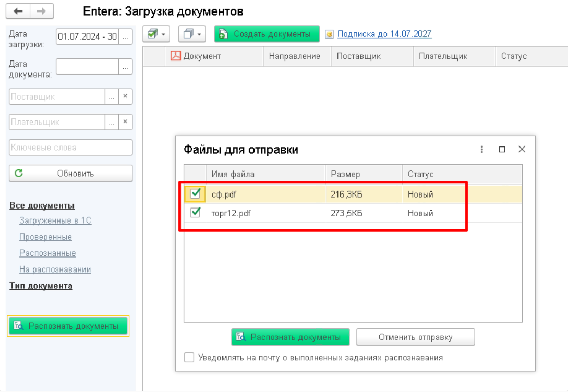Maximize the Файлы для отправки dialog
The width and height of the screenshot is (568, 392).
point(502,149)
